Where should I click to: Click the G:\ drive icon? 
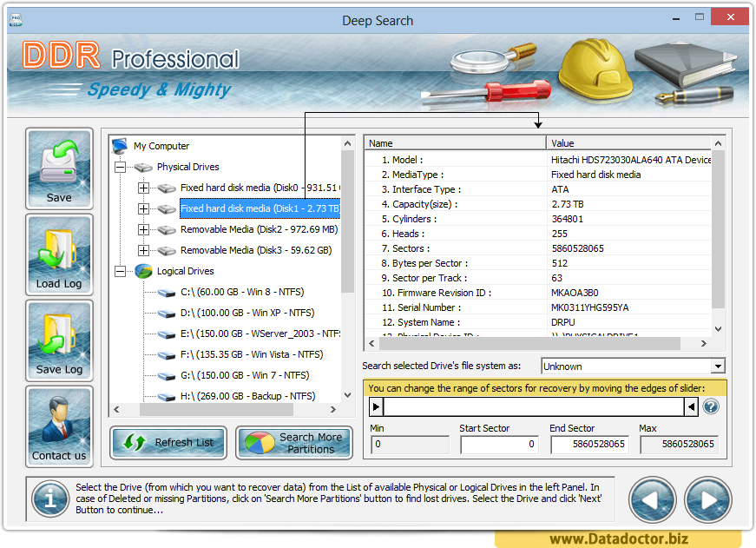click(x=167, y=376)
